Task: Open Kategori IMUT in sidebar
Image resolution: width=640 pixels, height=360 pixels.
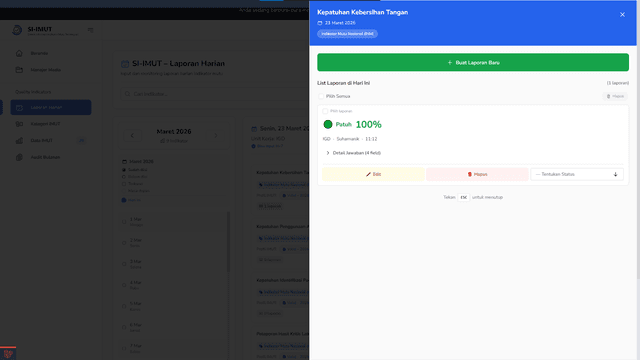Action: click(x=51, y=124)
